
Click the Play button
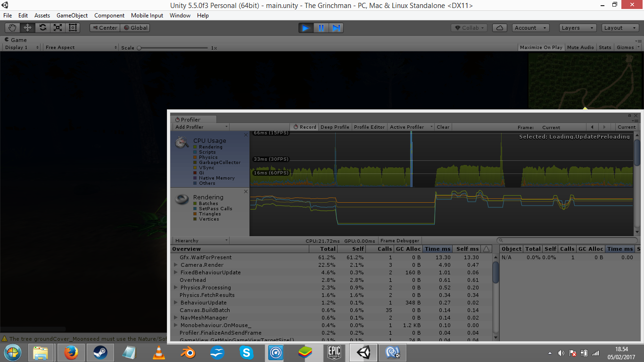point(306,28)
